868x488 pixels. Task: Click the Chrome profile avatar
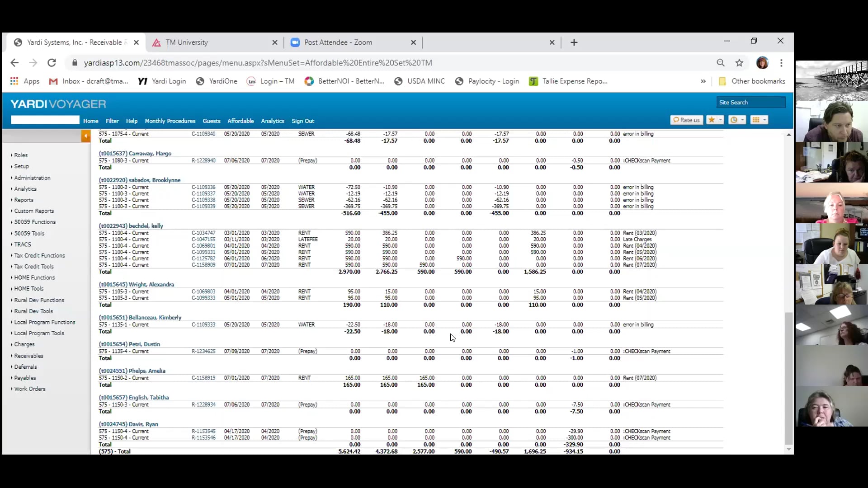(x=763, y=63)
